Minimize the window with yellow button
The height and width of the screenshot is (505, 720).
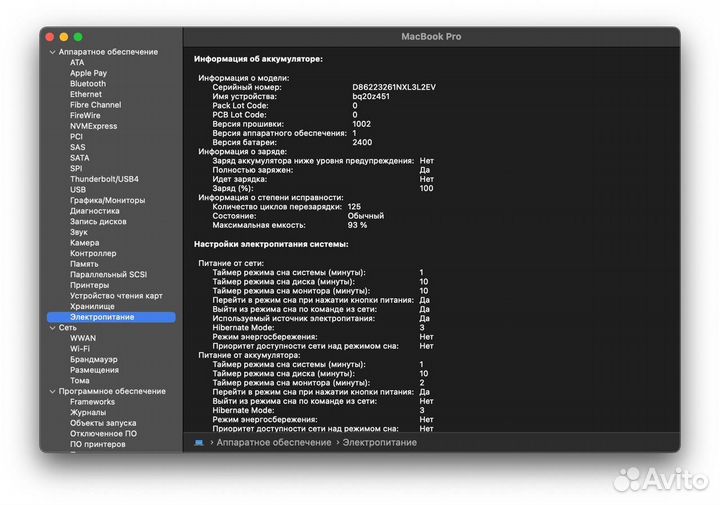coord(64,37)
